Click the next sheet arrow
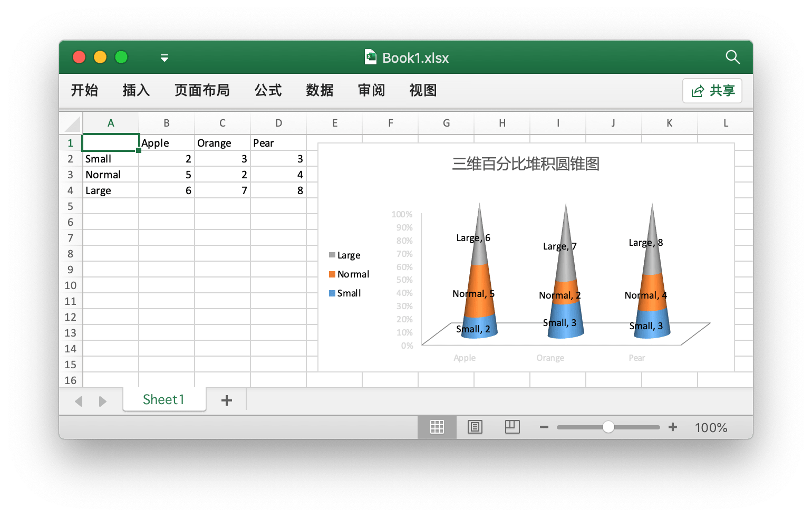This screenshot has width=812, height=517. pos(102,401)
